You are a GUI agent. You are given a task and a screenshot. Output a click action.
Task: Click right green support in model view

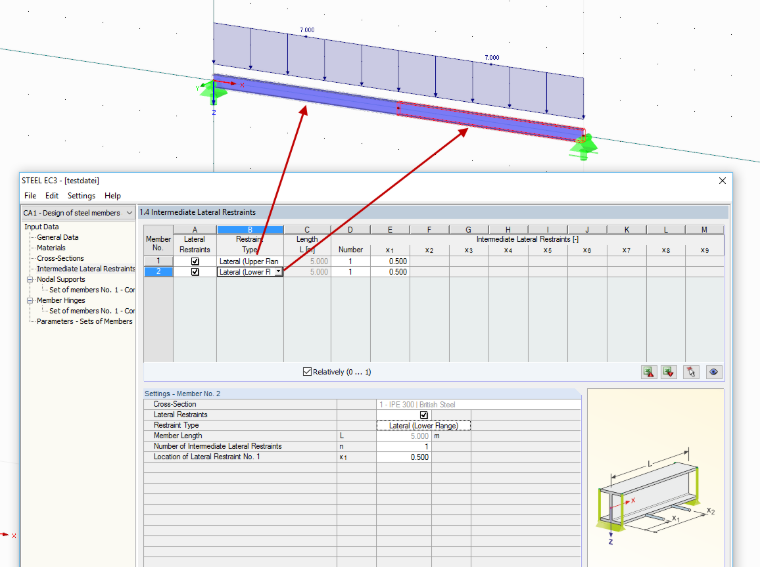click(583, 148)
